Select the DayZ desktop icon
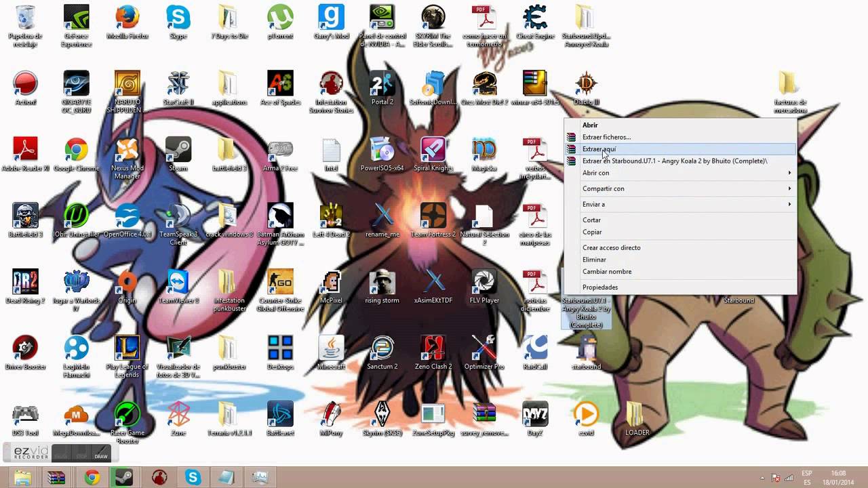Viewport: 868px width, 488px height. [535, 419]
